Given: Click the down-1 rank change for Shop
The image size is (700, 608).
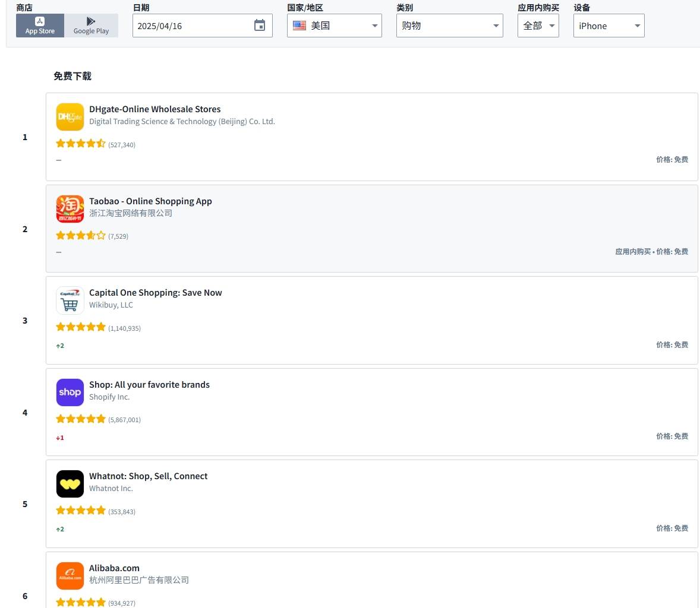Looking at the screenshot, I should click(60, 438).
